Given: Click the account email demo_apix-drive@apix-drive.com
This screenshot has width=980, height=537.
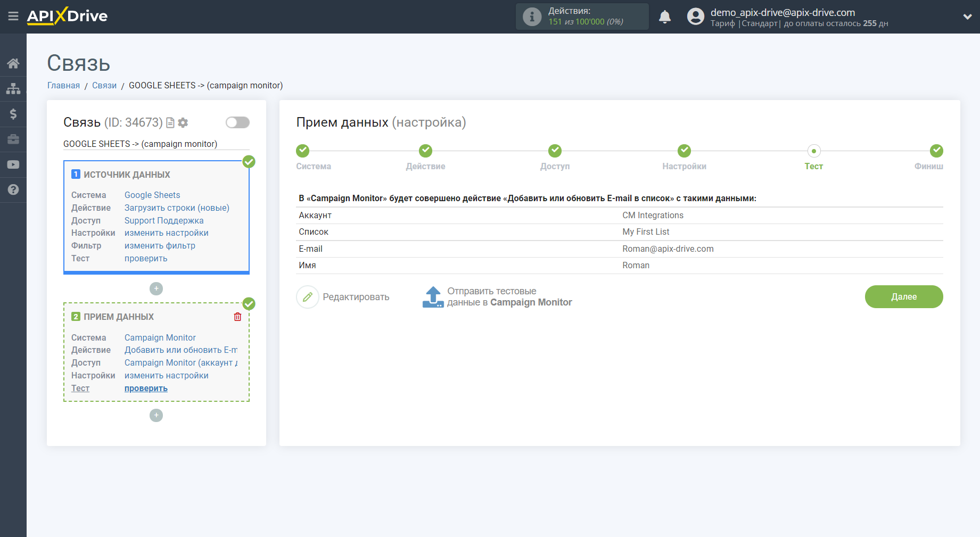Looking at the screenshot, I should pyautogui.click(x=783, y=12).
